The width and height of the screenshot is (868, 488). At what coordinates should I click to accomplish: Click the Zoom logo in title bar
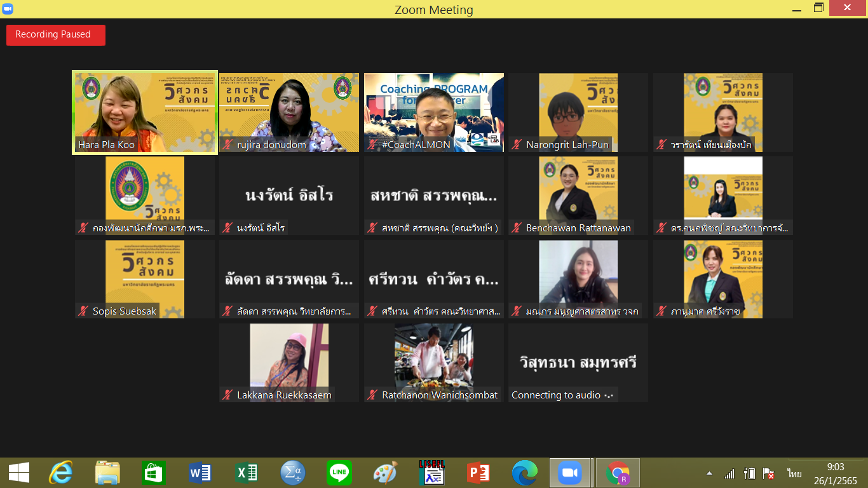[x=8, y=9]
